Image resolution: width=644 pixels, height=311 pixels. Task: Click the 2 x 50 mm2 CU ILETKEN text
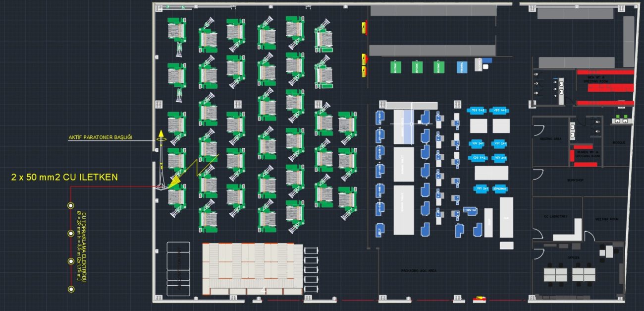[x=64, y=177]
